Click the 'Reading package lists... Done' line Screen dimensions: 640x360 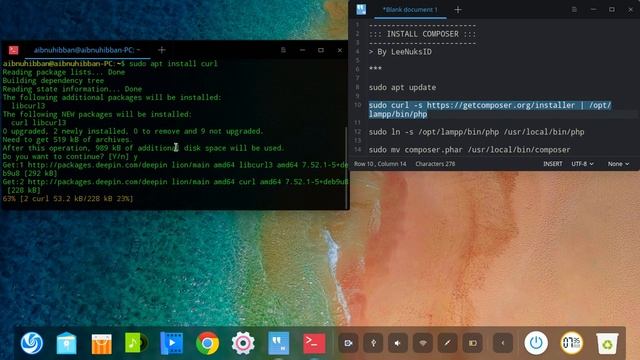[x=64, y=72]
